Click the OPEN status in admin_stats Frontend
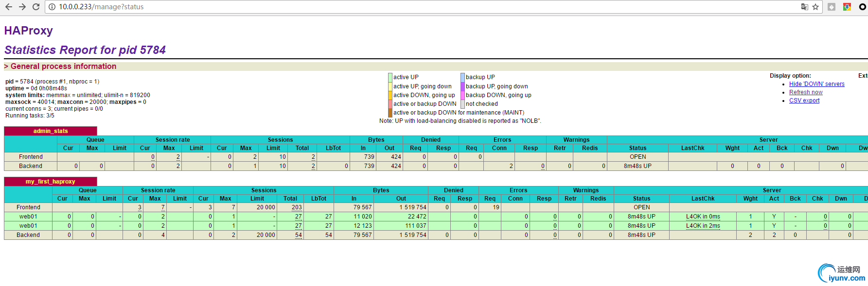Screen dimensions: 868x286 pyautogui.click(x=638, y=157)
